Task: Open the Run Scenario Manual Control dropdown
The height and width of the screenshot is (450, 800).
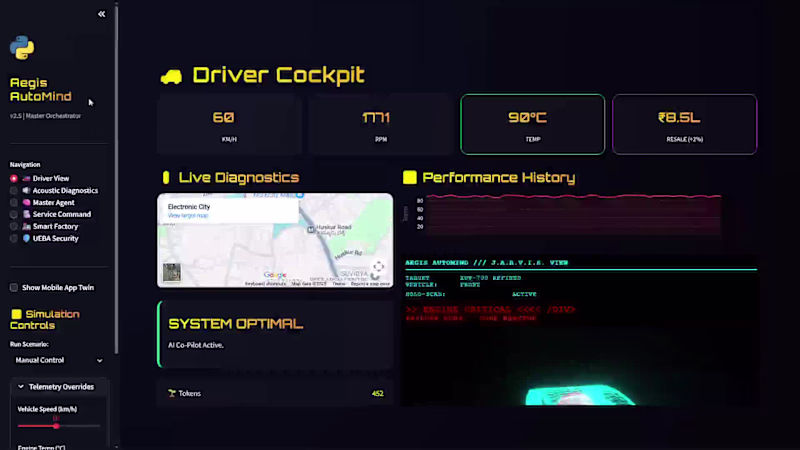Action: 58,360
